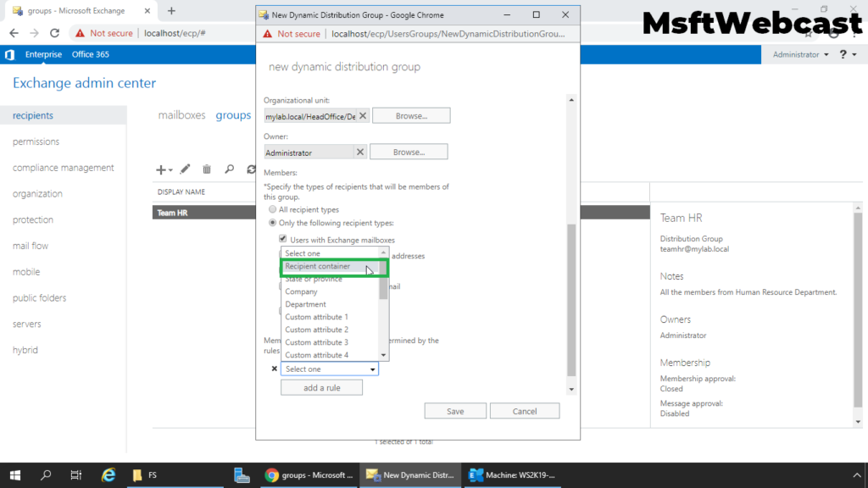Open public folders in the left navigation
Image resolution: width=868 pixels, height=488 pixels.
pyautogui.click(x=39, y=297)
